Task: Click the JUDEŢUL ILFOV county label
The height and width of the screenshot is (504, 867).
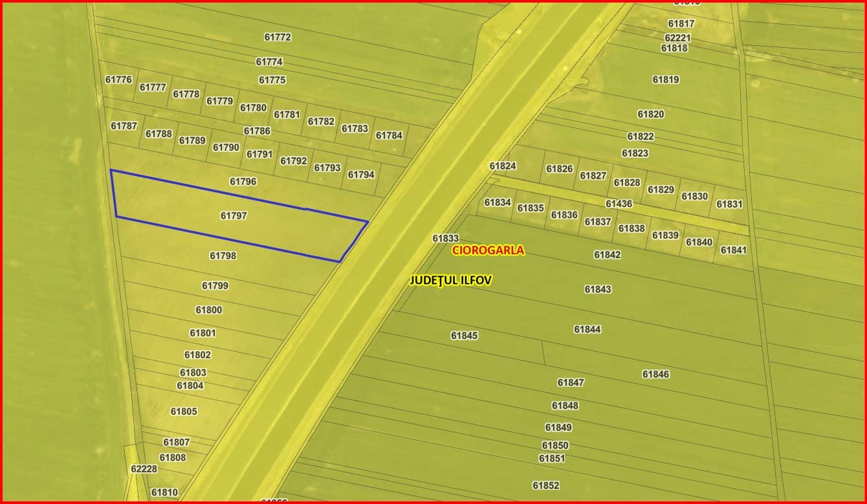Action: (451, 280)
